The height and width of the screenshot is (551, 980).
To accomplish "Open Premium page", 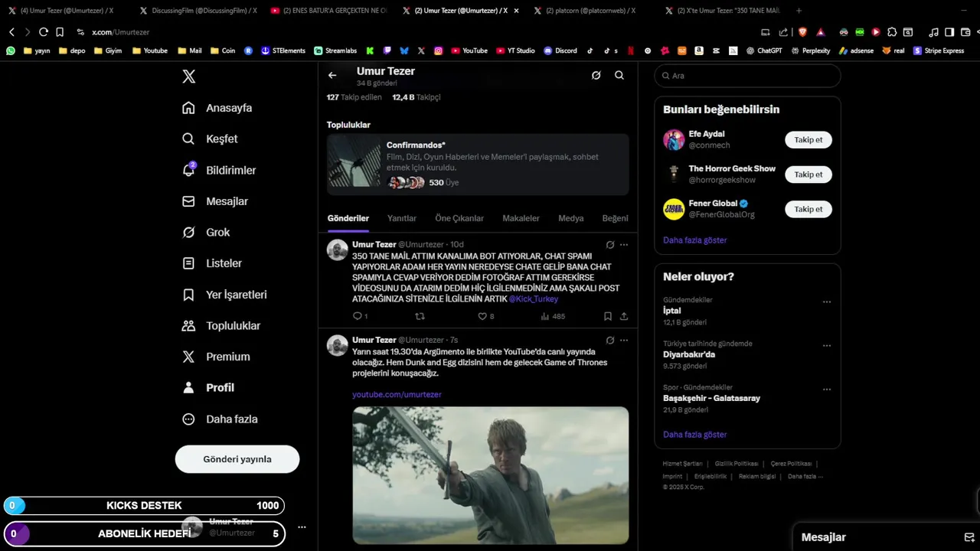I will click(x=216, y=357).
